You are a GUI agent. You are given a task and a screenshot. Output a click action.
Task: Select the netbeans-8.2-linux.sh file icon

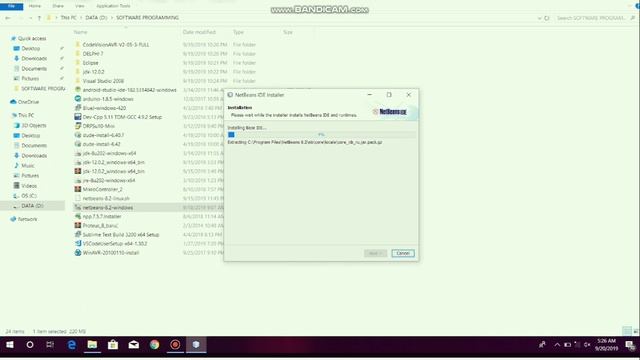click(78, 198)
